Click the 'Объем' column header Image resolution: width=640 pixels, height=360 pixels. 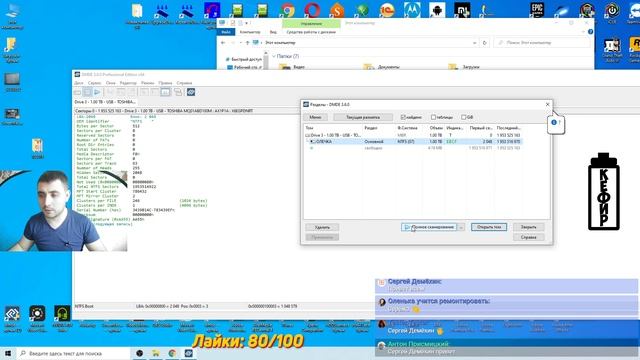point(436,128)
